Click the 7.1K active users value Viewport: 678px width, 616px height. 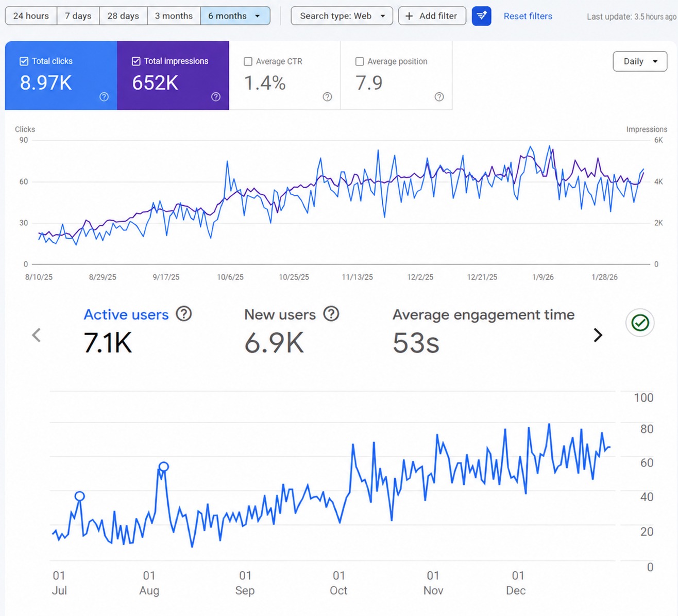(108, 343)
